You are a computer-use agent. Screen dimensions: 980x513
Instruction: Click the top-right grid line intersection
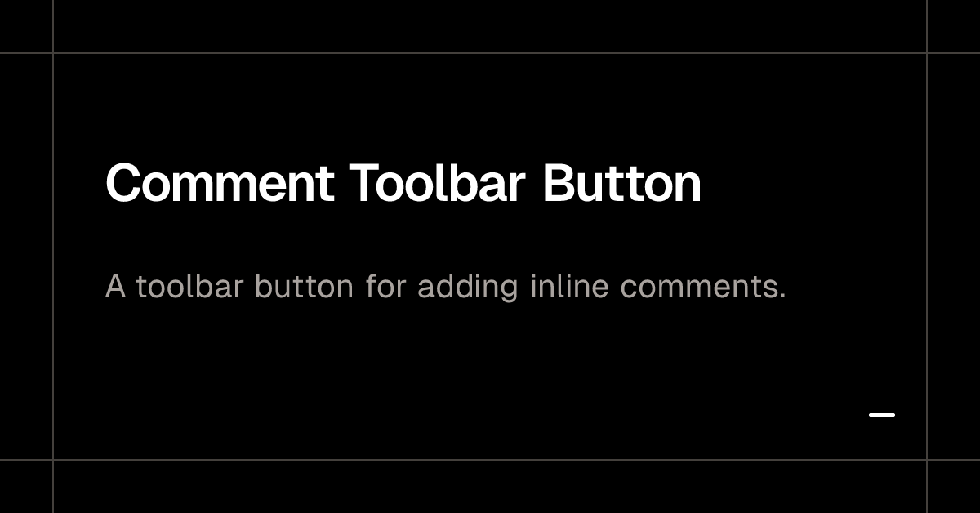[927, 53]
